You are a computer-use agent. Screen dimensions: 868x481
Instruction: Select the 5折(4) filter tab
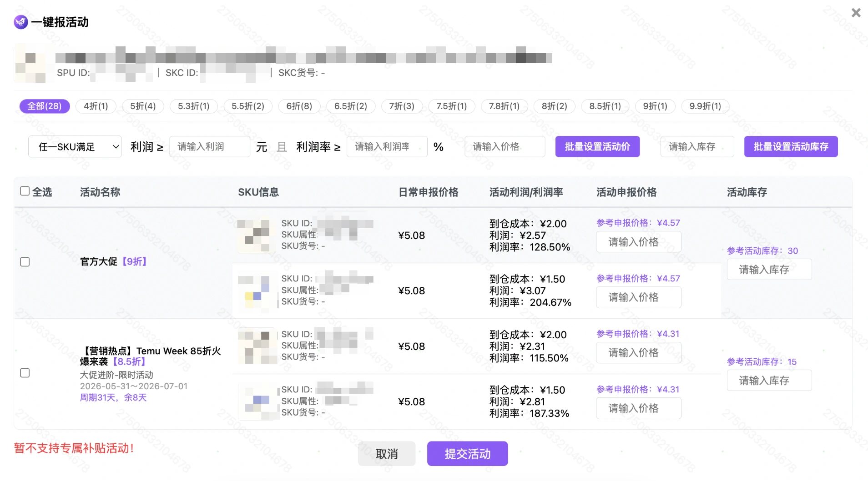point(143,106)
